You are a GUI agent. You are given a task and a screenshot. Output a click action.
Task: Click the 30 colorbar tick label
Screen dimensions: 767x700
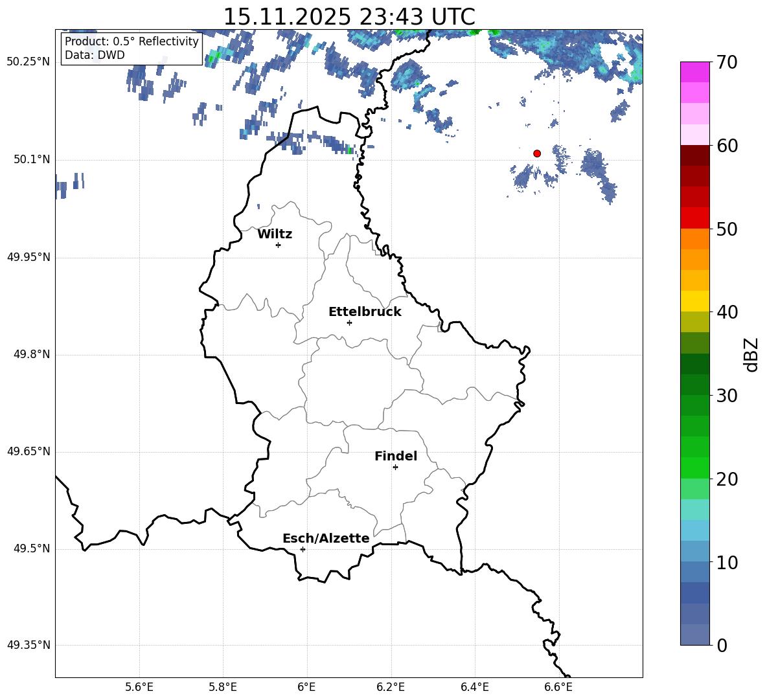pyautogui.click(x=727, y=395)
